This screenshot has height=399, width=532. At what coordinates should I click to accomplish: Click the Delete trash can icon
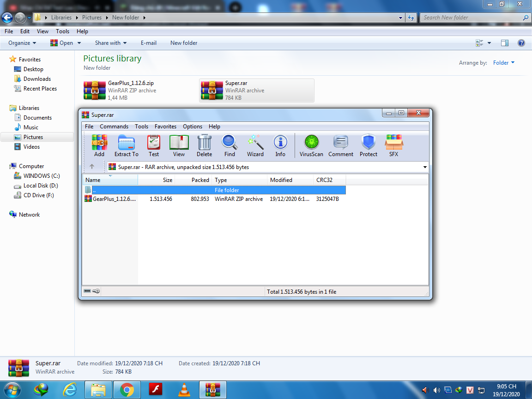click(204, 145)
